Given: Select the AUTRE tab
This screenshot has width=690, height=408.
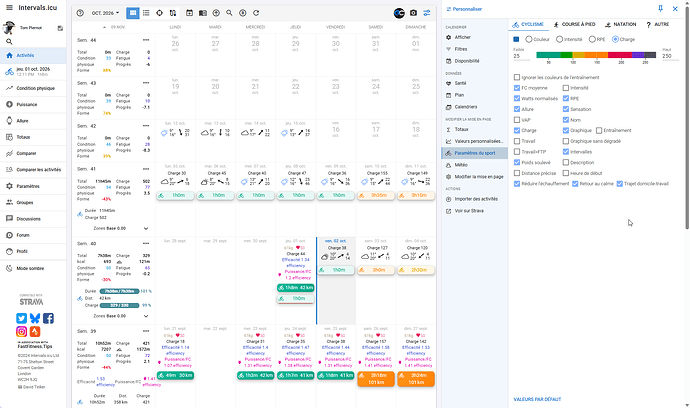Looking at the screenshot, I should (657, 25).
